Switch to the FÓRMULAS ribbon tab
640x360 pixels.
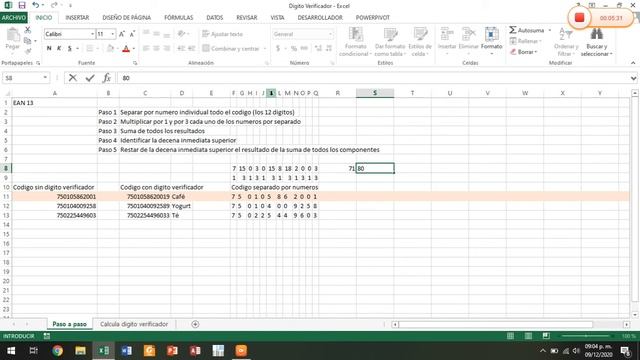point(178,18)
